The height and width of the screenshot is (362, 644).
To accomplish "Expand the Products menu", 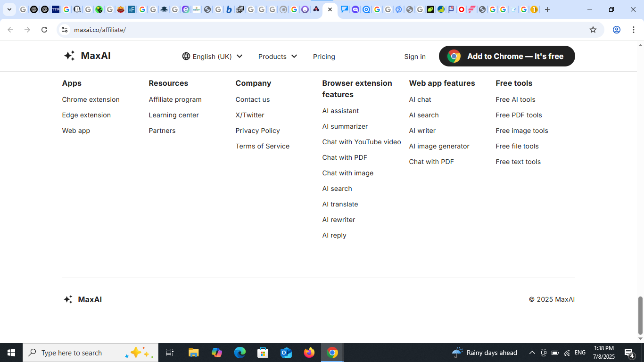I will click(x=278, y=57).
